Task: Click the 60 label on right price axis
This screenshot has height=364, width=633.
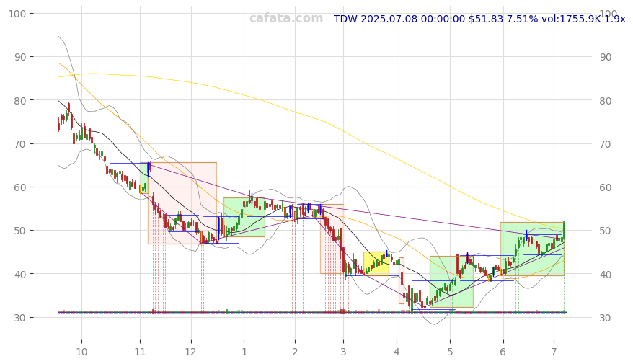Action: (x=606, y=187)
